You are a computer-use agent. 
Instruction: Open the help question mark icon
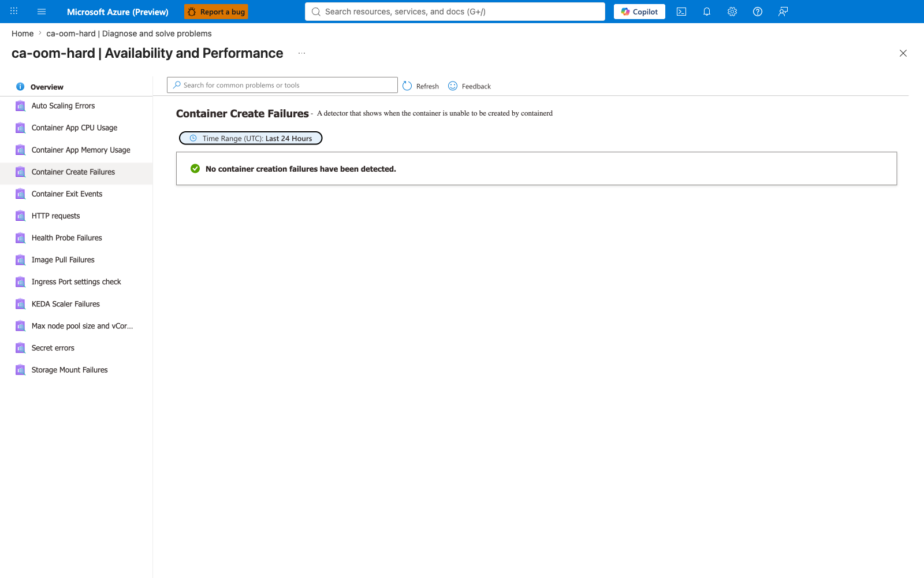click(758, 12)
